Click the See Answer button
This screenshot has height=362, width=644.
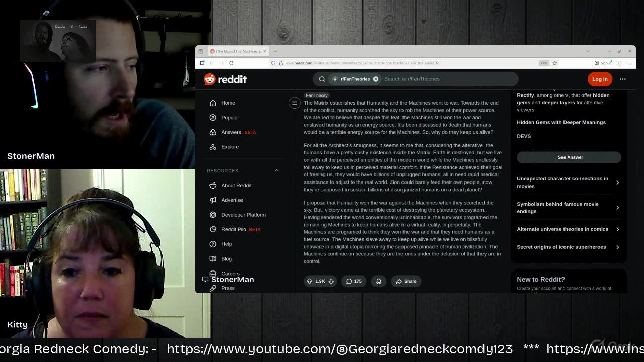[x=570, y=157]
